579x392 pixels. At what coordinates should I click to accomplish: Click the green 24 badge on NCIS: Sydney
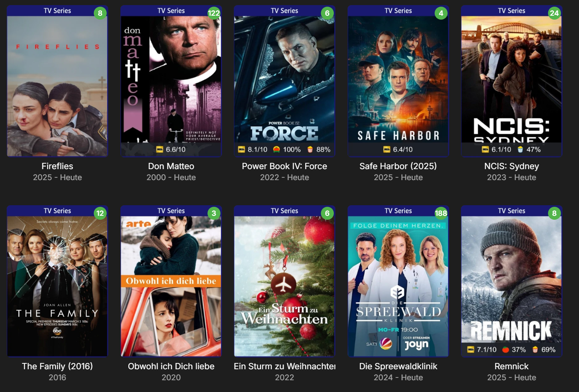(x=554, y=13)
